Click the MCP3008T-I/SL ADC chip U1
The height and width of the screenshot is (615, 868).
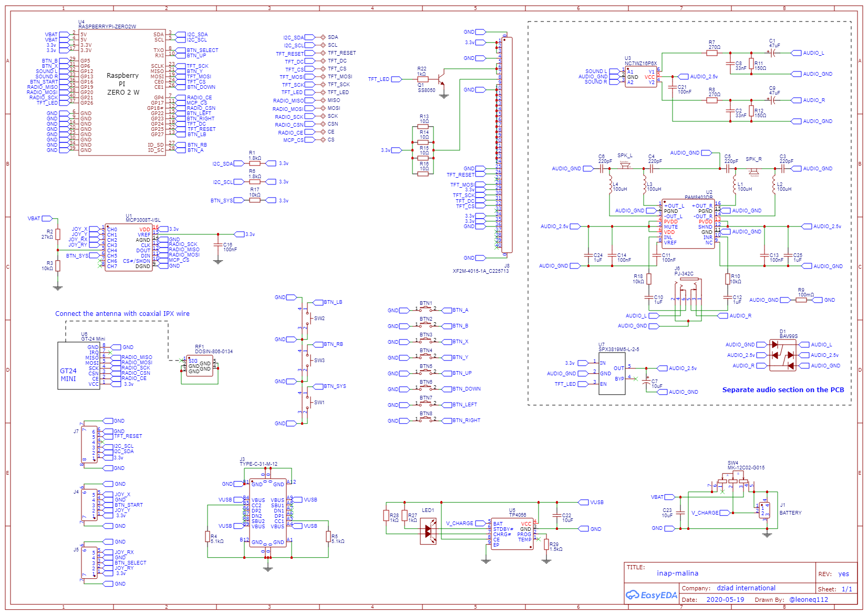[129, 247]
